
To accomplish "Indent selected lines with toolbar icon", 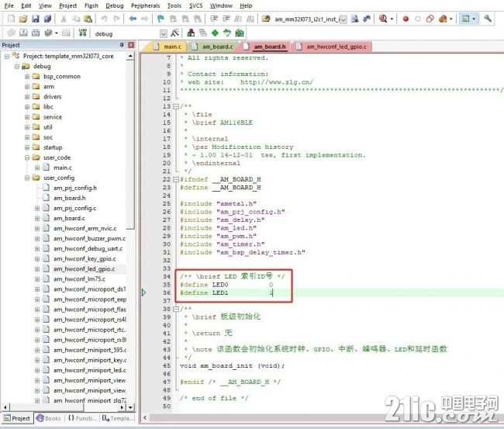I will tap(214, 19).
